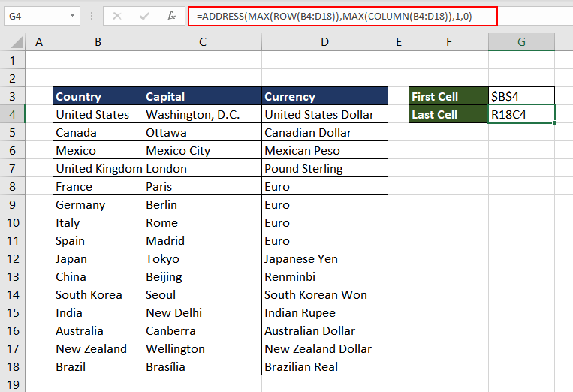This screenshot has height=392, width=573.
Task: Click the First Cell label cell
Action: coord(448,96)
